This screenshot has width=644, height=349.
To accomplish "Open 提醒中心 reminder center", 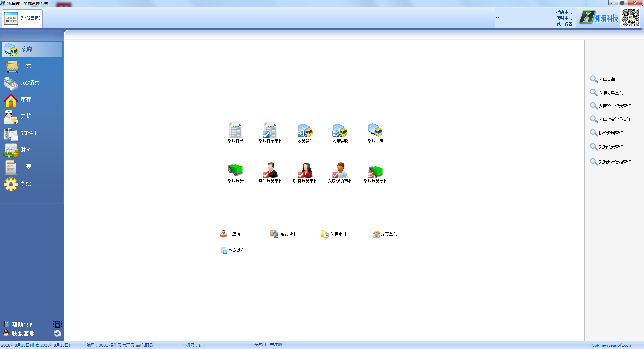I will [x=564, y=12].
